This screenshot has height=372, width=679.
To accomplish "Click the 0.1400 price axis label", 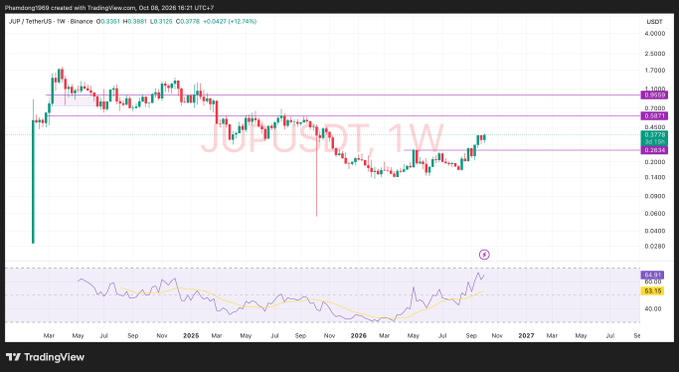I will tap(655, 177).
